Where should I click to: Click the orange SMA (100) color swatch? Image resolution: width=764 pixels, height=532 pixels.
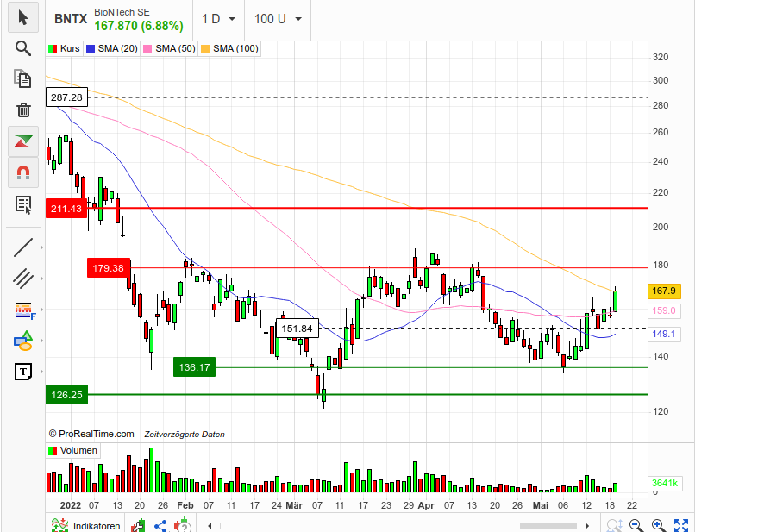(x=205, y=49)
